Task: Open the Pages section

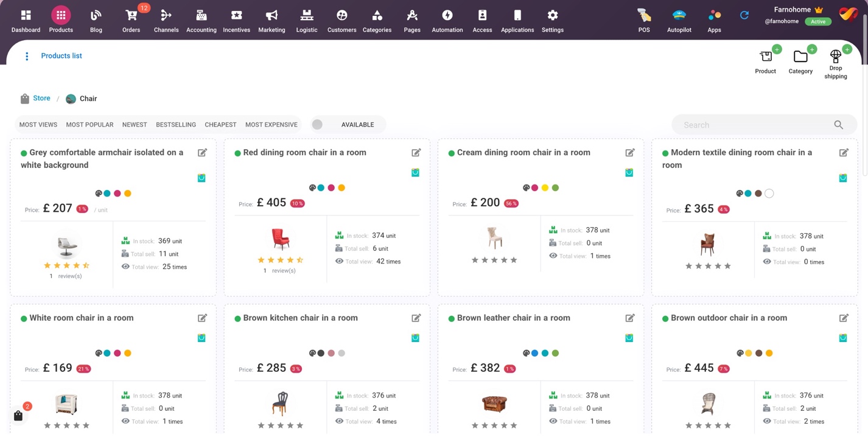Action: [x=412, y=20]
